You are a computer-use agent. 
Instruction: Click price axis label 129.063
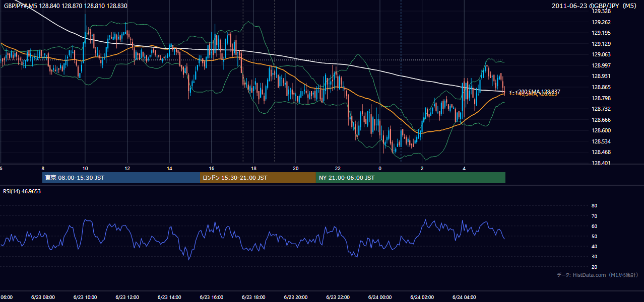pos(601,54)
